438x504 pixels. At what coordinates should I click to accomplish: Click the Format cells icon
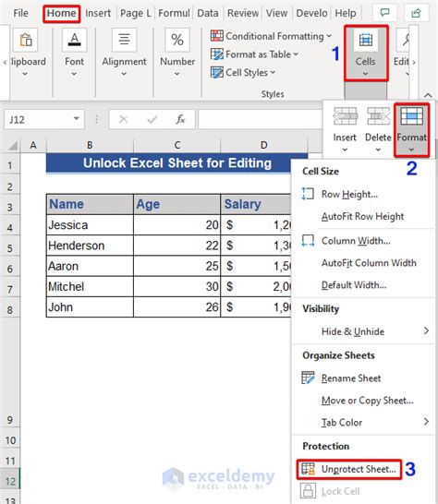411,116
